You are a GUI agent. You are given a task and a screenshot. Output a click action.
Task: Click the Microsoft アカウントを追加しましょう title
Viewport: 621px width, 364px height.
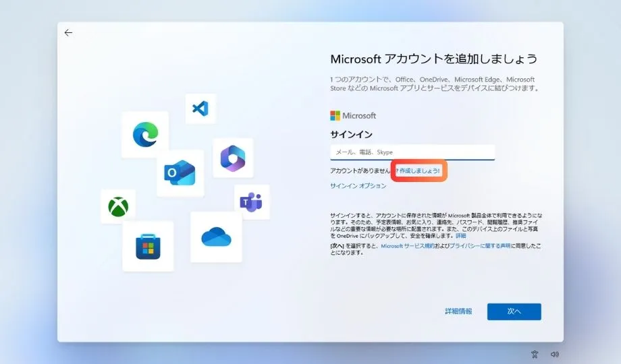pyautogui.click(x=433, y=59)
